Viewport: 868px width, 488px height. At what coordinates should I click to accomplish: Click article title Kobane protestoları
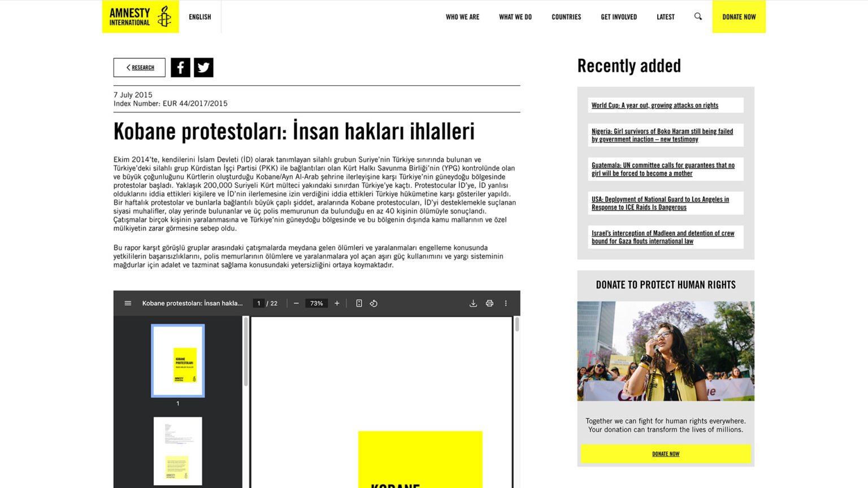click(294, 132)
